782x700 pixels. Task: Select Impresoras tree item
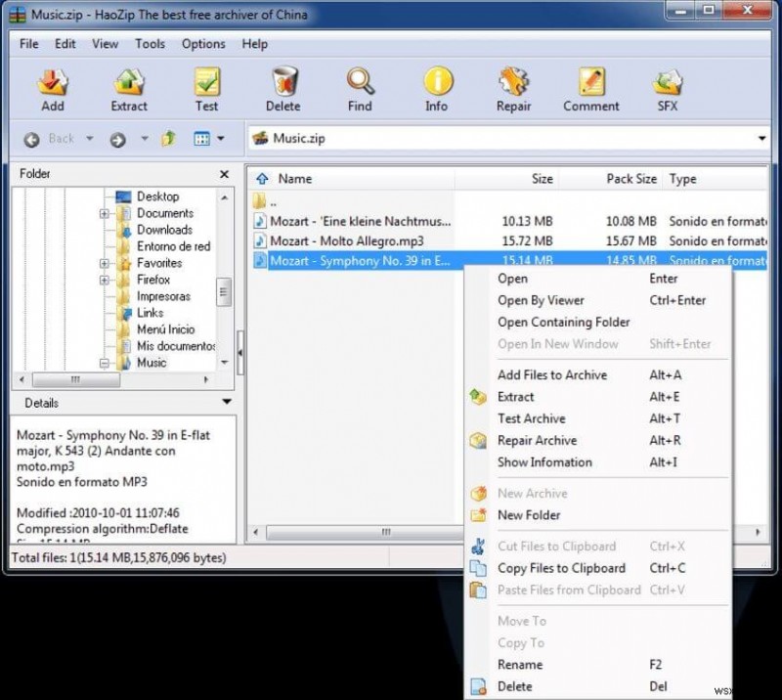click(x=163, y=296)
